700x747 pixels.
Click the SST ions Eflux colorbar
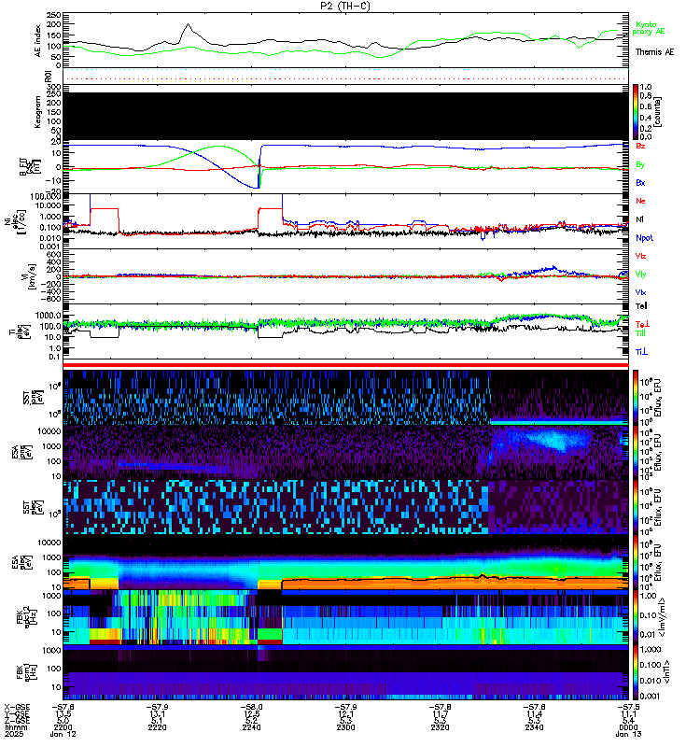click(636, 398)
